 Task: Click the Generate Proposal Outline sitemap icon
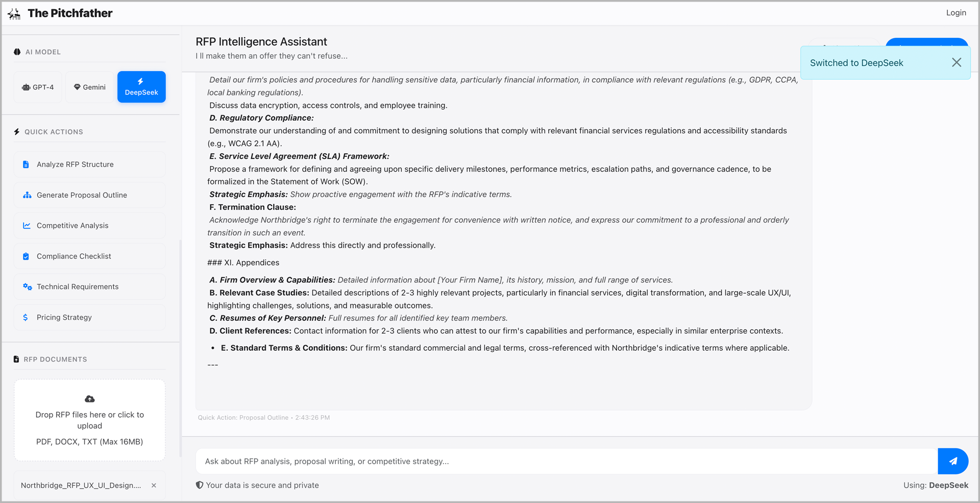point(27,195)
